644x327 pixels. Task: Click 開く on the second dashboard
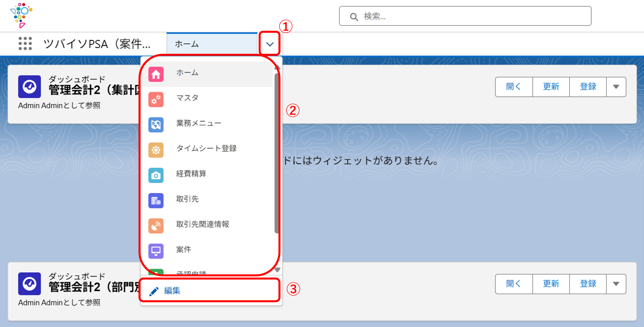pos(514,284)
